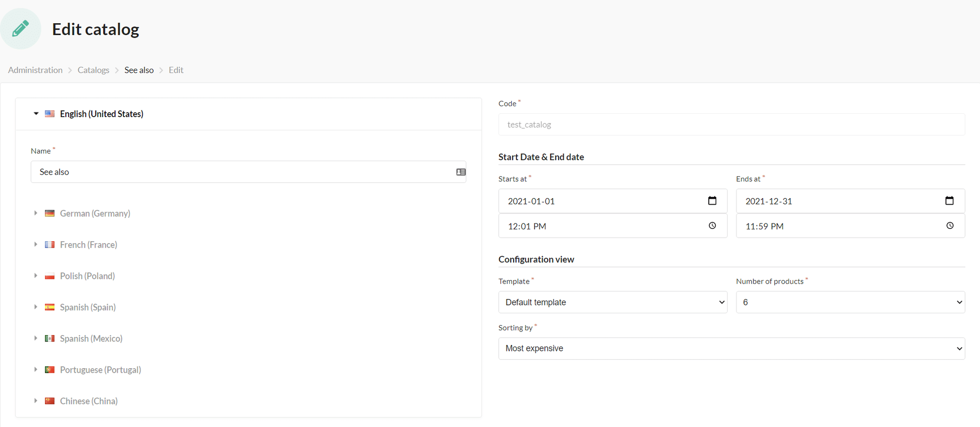Viewport: 980px width, 427px height.
Task: Click the Spanish (Mexico) label
Action: coord(91,339)
